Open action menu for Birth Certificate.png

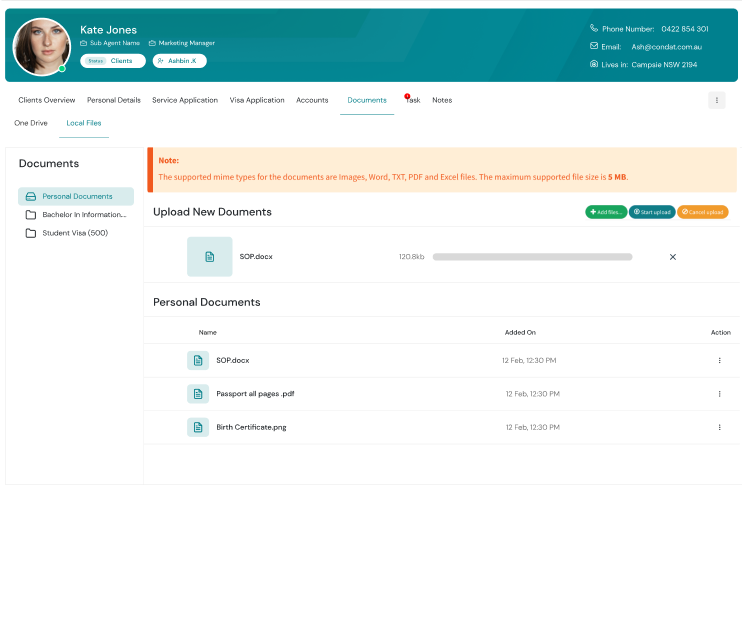(x=719, y=427)
